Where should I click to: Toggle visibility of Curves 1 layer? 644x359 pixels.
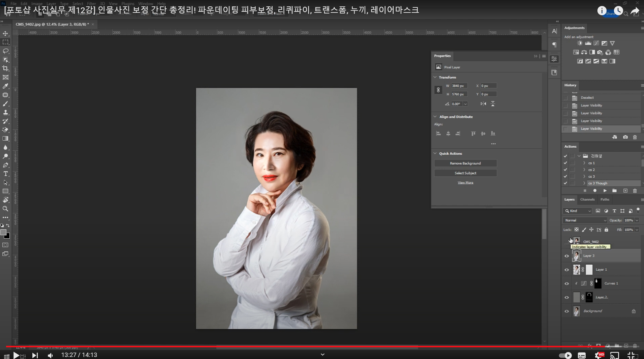(567, 283)
